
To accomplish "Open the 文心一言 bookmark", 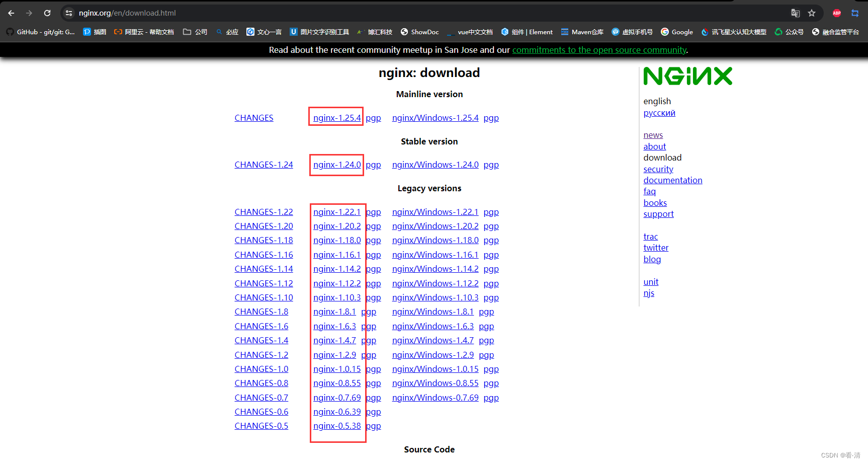I will pos(264,32).
